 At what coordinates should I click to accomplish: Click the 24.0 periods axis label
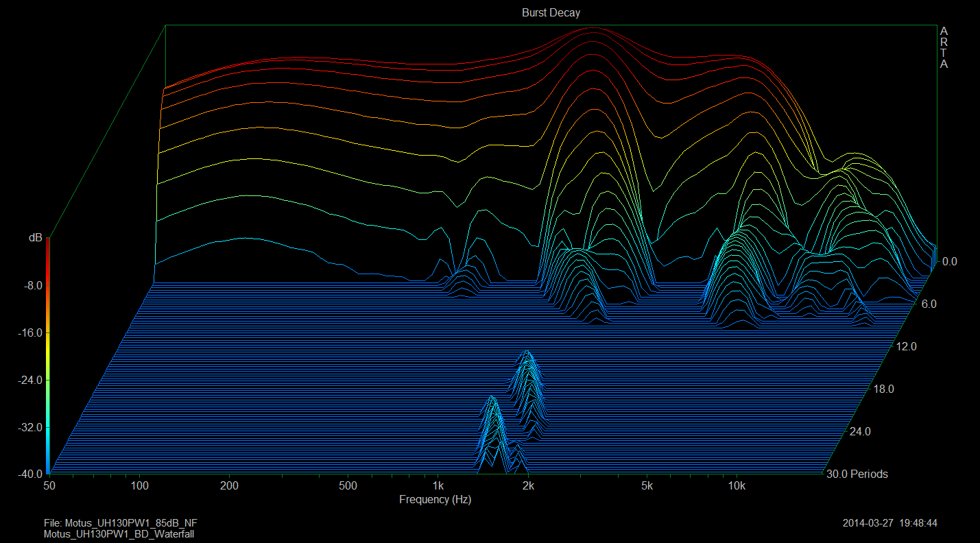(860, 432)
